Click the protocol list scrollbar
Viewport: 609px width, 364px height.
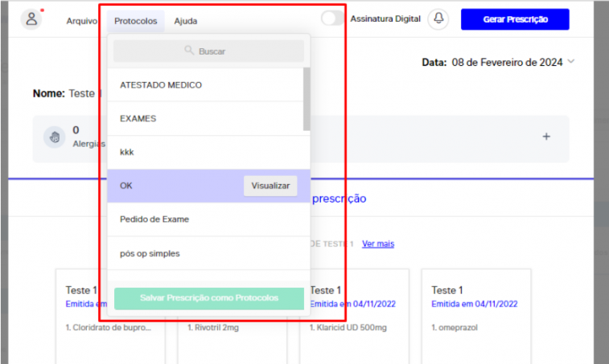pos(307,98)
